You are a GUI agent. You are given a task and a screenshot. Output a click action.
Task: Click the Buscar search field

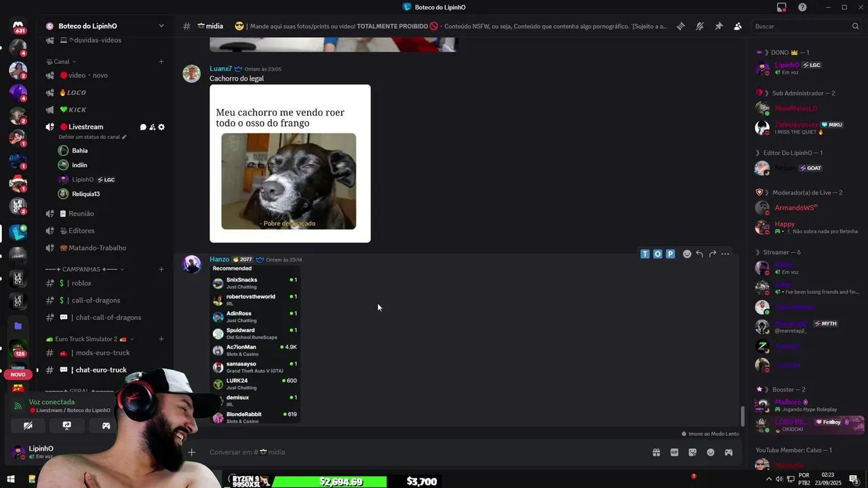pos(806,26)
